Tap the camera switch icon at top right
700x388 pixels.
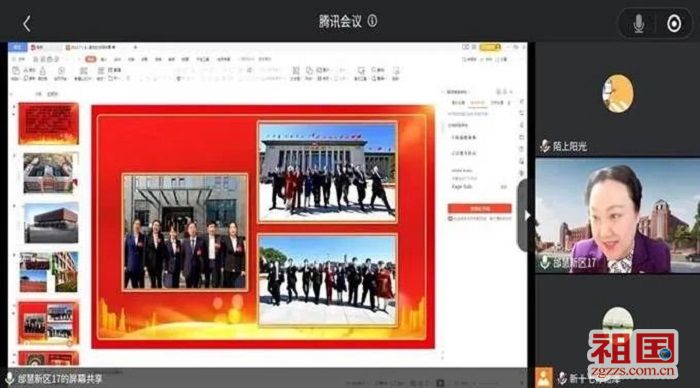point(674,24)
